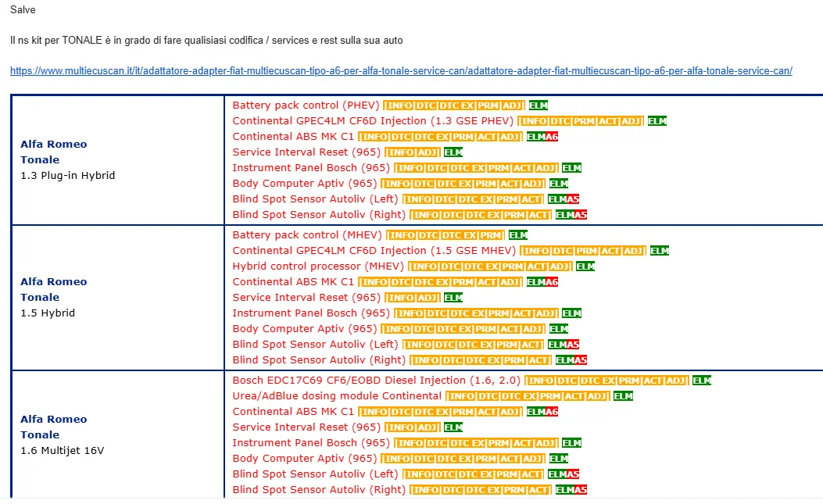Select 'Body Computer Aptiv (965)' under 1.5 Hybrid

click(305, 329)
